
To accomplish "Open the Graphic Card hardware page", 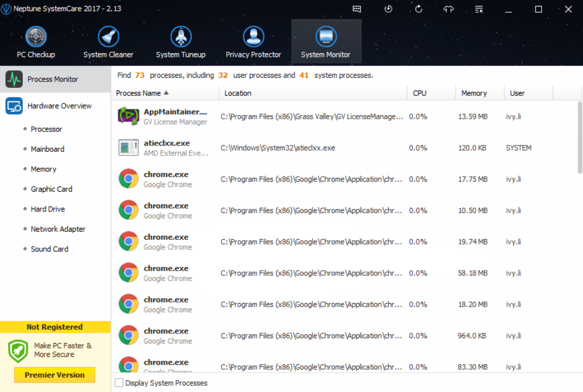I will pos(51,189).
